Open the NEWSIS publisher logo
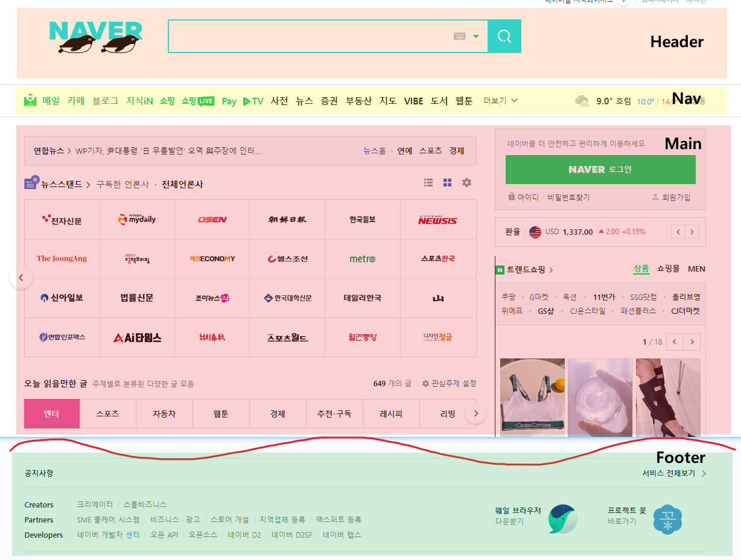This screenshot has height=560, width=741. click(437, 220)
